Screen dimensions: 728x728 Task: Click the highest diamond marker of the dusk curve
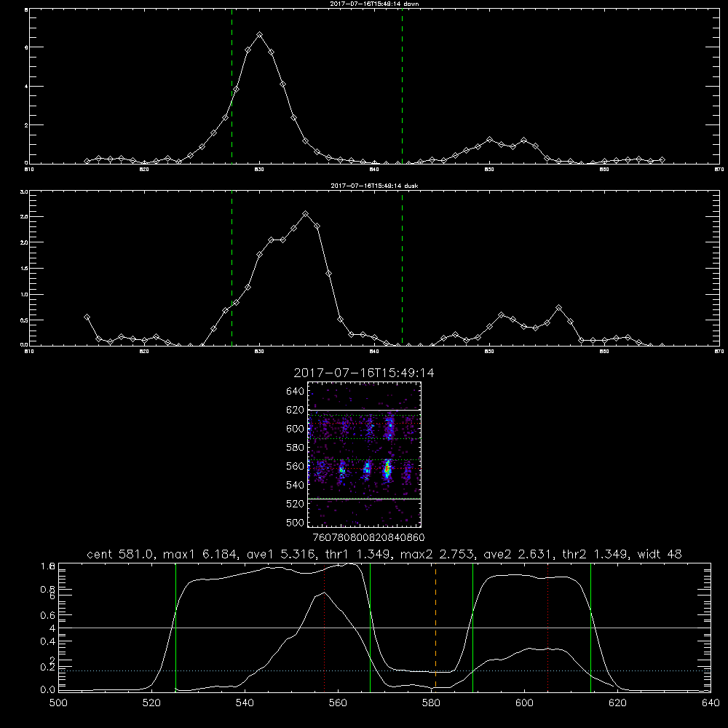point(306,213)
